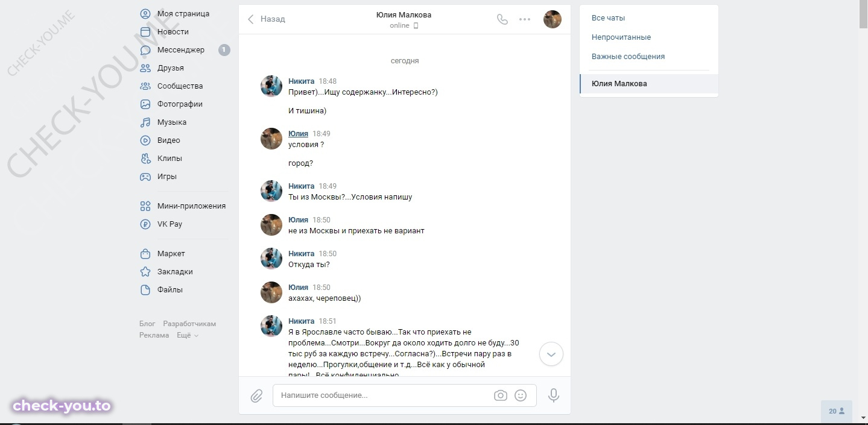Click the Закладки star icon
Viewport: 868px width, 425px height.
[145, 271]
